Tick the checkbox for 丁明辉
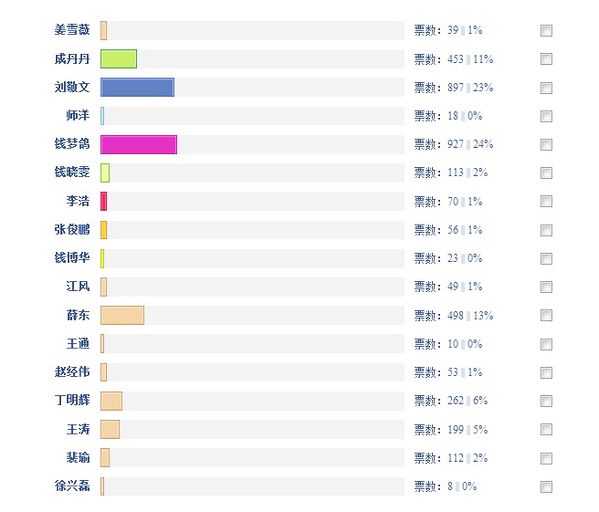The width and height of the screenshot is (599, 512). 546,401
